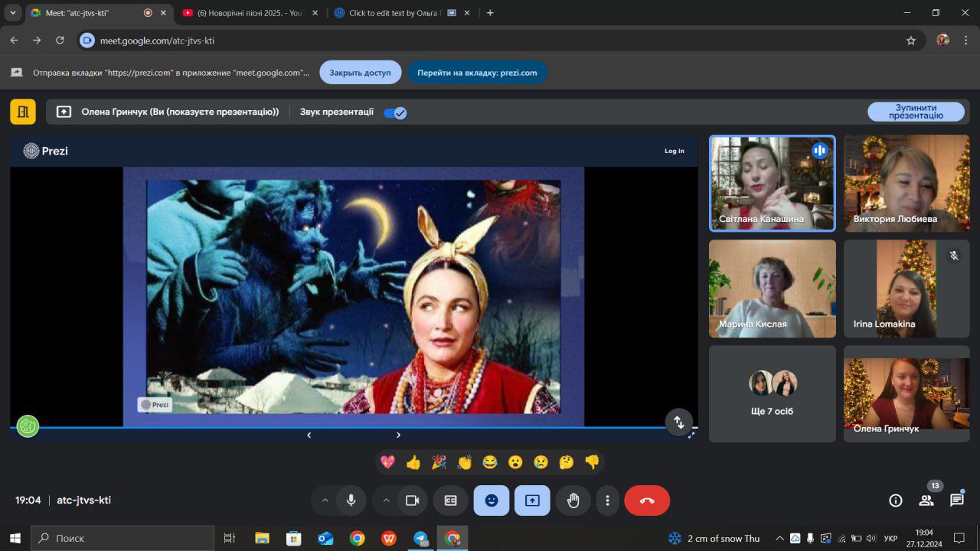Open File Explorer from taskbar
This screenshot has width=980, height=551.
coord(262,538)
